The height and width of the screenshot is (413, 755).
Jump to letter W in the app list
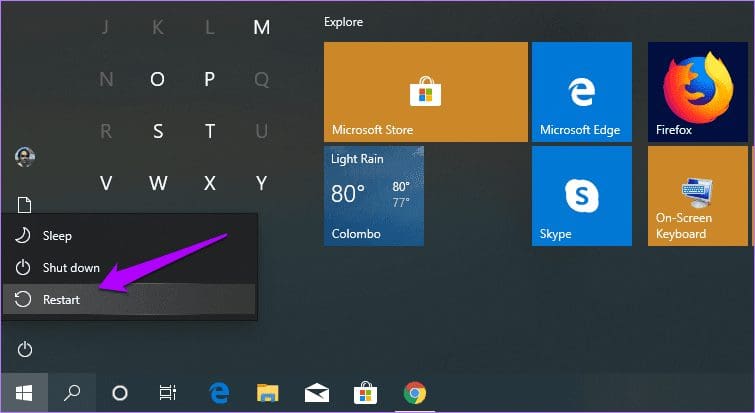click(x=157, y=183)
